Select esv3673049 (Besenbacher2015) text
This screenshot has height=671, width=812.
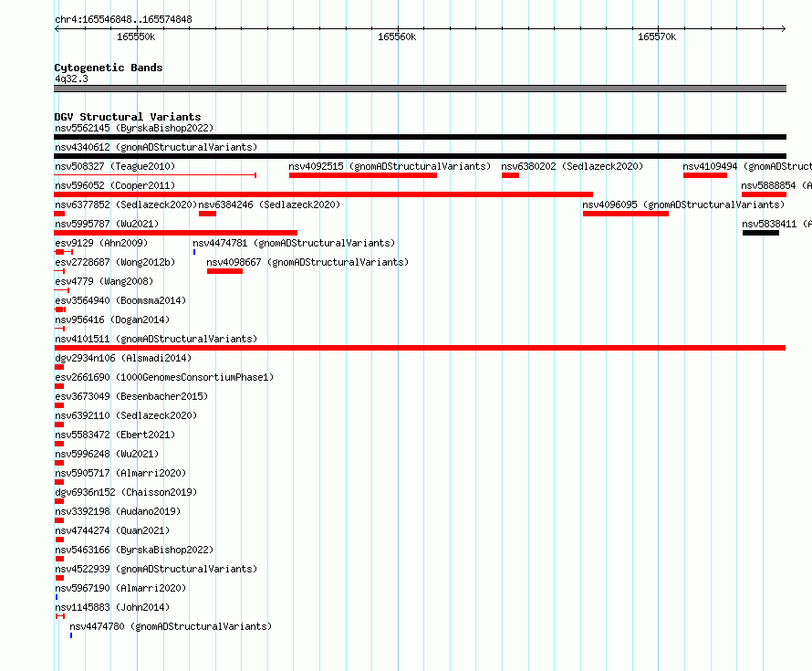(131, 396)
